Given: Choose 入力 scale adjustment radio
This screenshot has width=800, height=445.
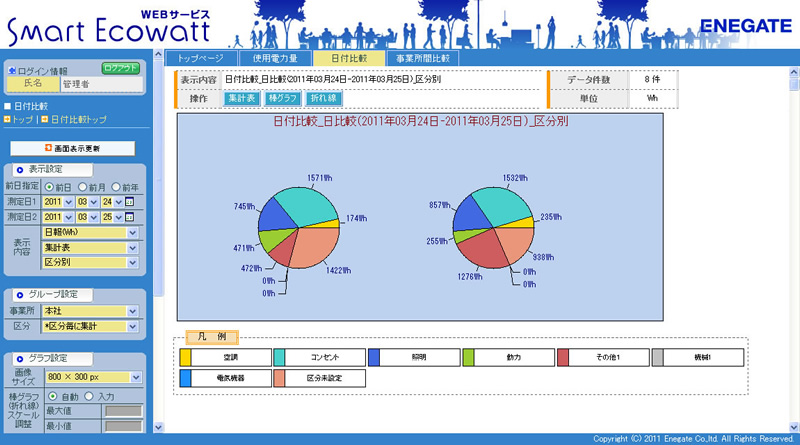Looking at the screenshot, I should pos(89,396).
